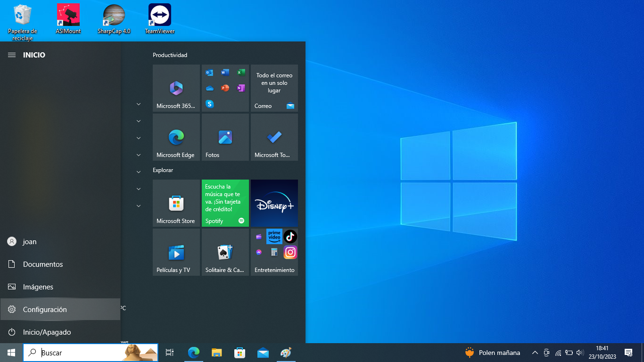The height and width of the screenshot is (362, 644).
Task: Open Imágenes from Start sidebar
Action: click(60, 287)
